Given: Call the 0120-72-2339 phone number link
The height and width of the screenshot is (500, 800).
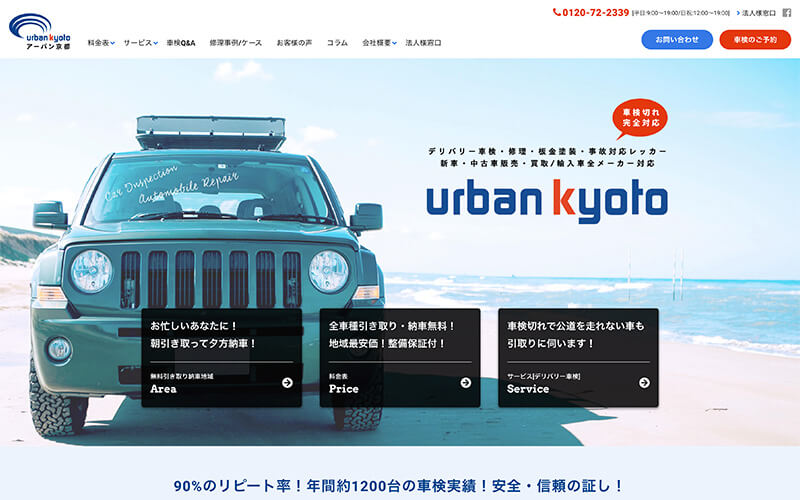Looking at the screenshot, I should [595, 13].
